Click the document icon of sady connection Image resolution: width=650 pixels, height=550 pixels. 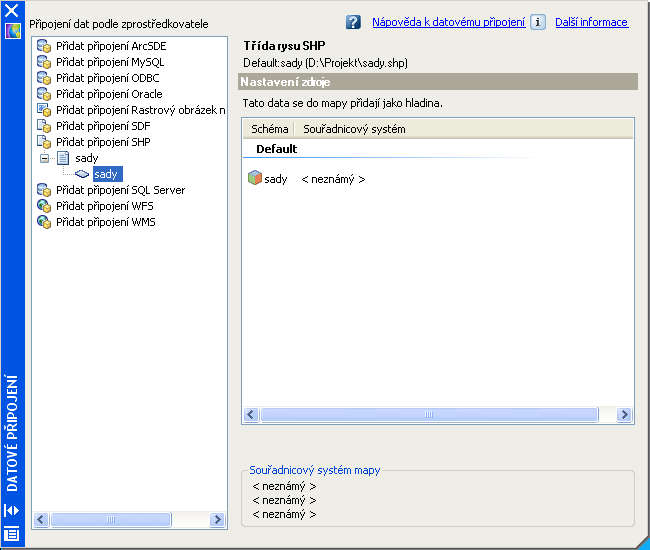[x=63, y=158]
